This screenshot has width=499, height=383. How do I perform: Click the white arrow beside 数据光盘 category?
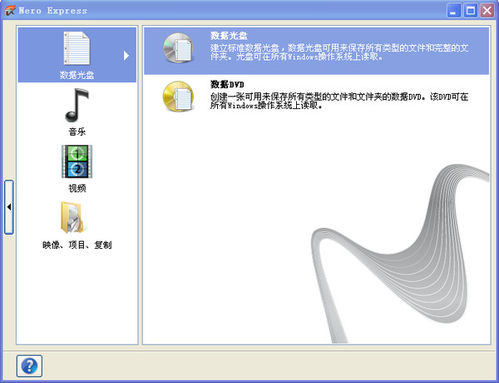126,55
